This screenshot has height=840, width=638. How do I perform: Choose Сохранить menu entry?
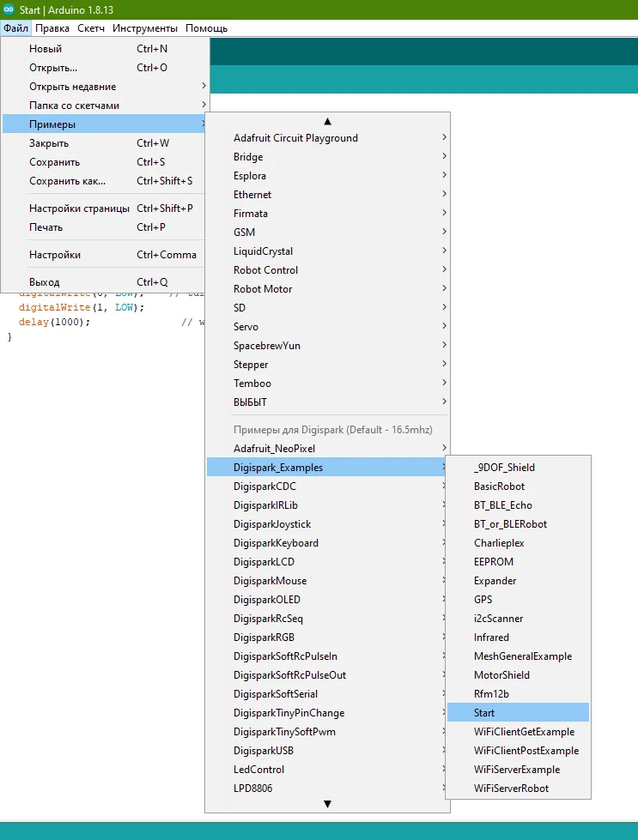pyautogui.click(x=105, y=162)
